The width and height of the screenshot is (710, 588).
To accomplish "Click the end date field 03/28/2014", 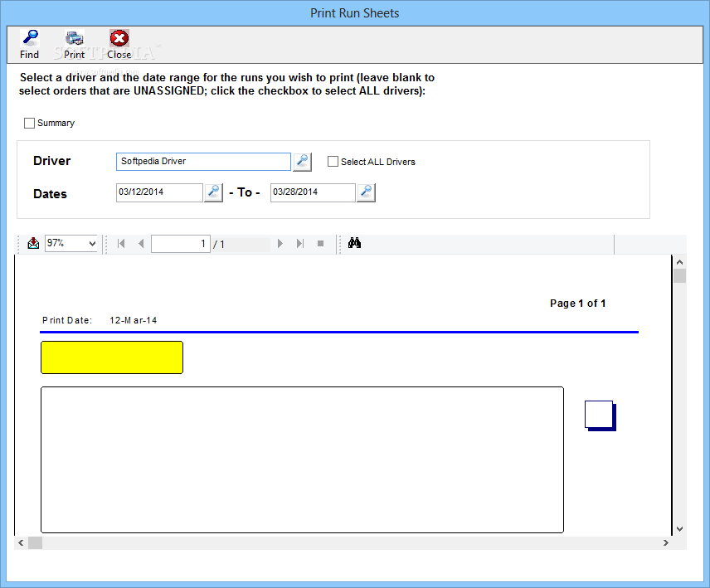I will coord(313,192).
